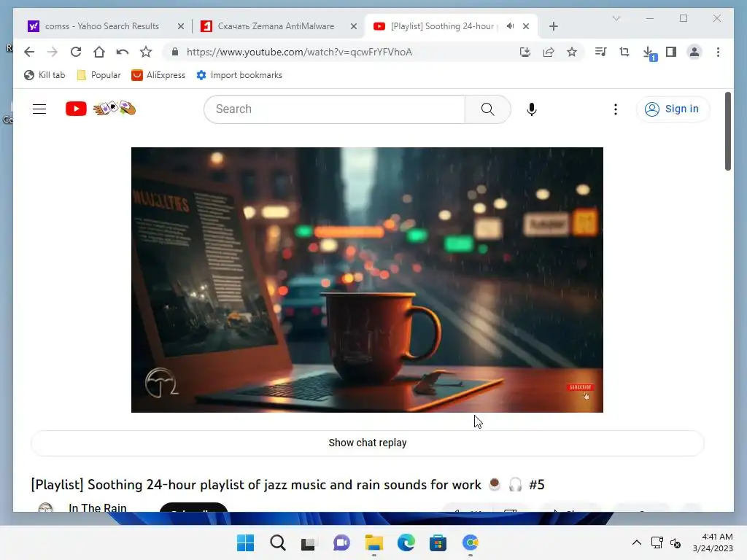Click the YouTube search magnifier button

(488, 109)
